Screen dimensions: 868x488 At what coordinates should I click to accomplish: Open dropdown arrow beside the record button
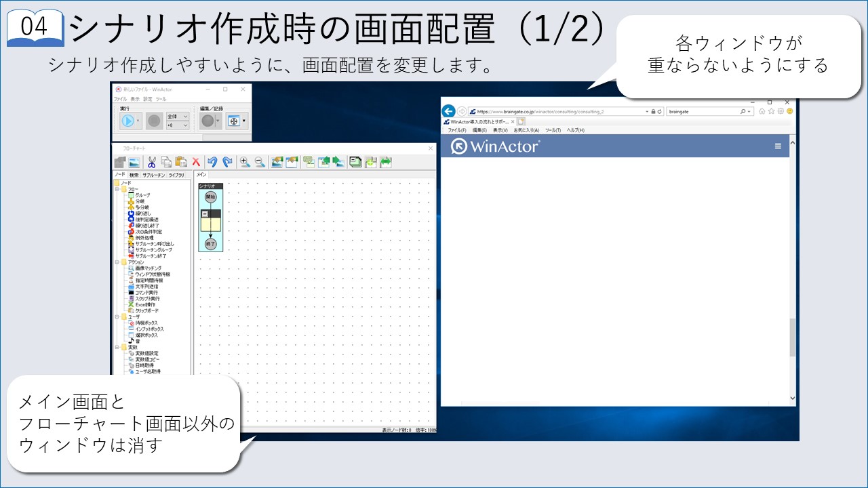[218, 121]
